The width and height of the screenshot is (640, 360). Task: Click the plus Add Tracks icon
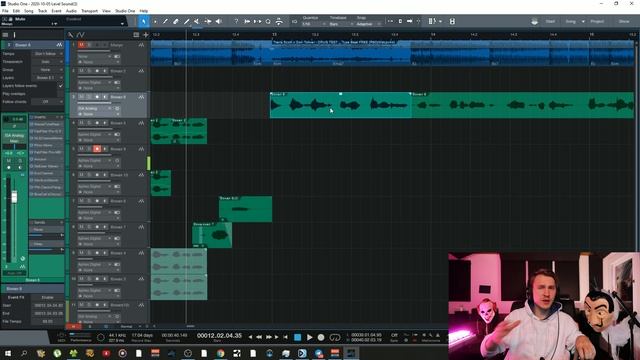(146, 35)
